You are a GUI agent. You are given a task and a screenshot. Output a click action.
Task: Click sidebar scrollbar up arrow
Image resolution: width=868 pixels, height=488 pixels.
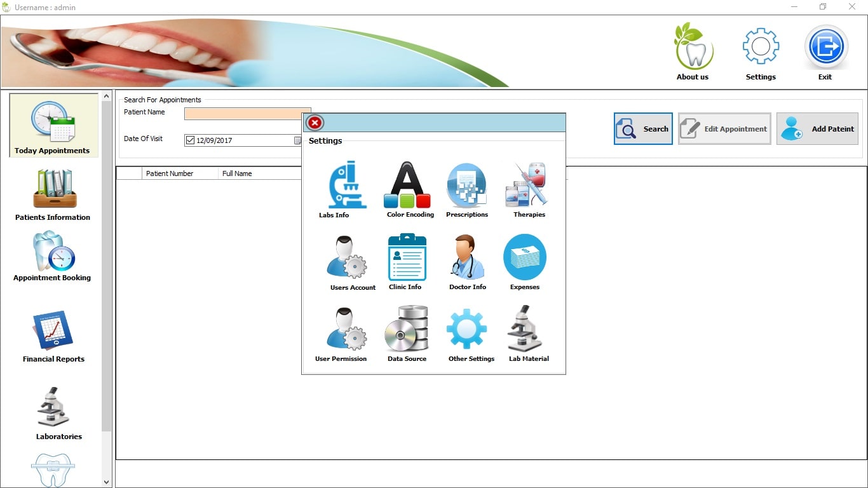106,96
